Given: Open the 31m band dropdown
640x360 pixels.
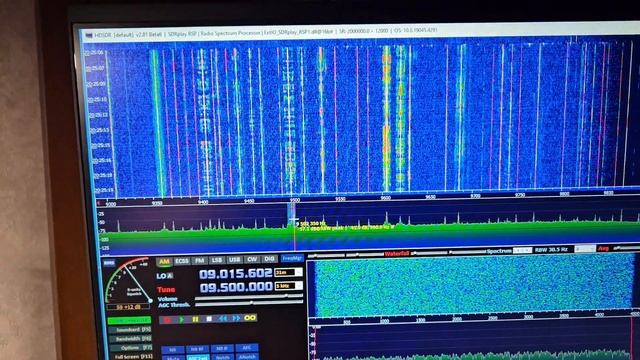Looking at the screenshot, I should click(289, 272).
